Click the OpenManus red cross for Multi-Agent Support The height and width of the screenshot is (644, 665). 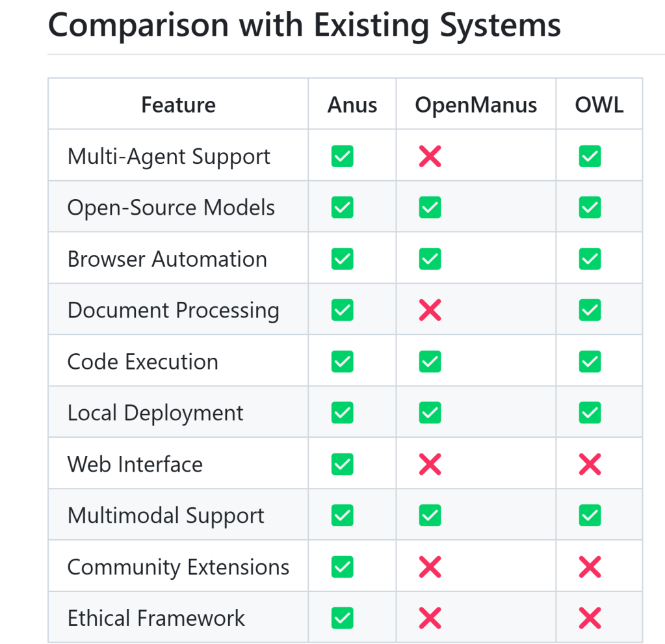point(430,157)
